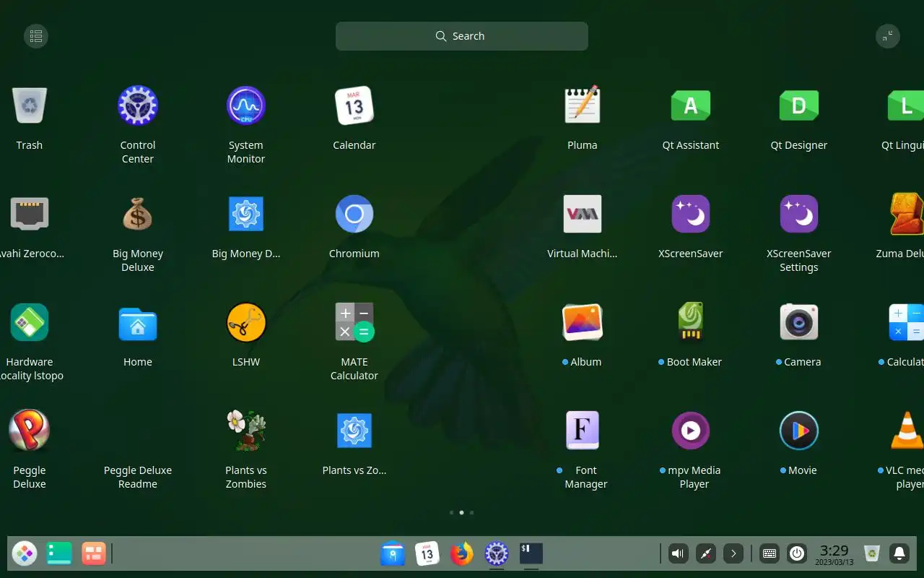
Task: Go to first launcher page dot
Action: tap(451, 513)
